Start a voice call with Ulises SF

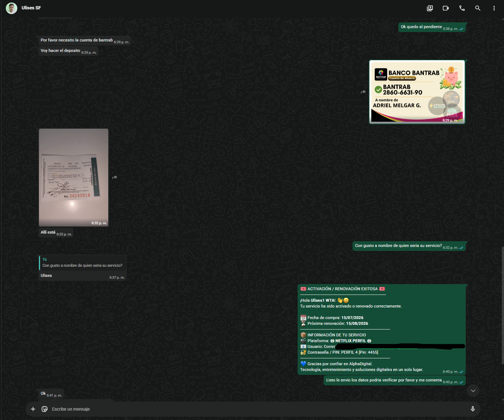(462, 8)
